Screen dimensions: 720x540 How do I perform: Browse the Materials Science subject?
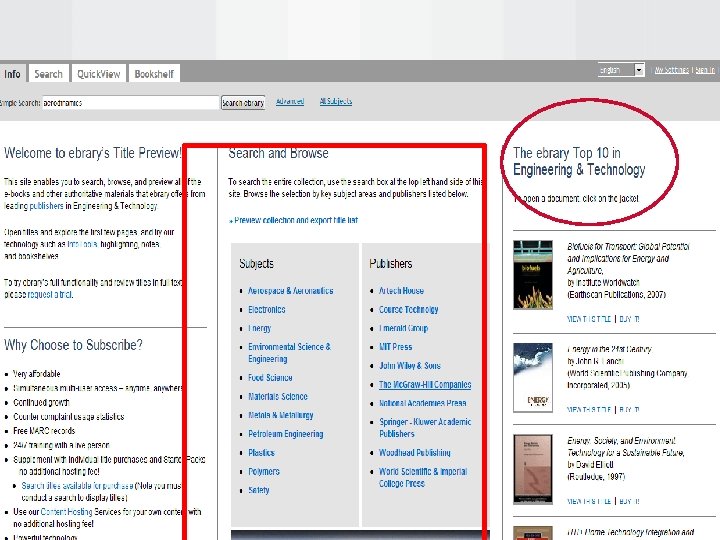coord(278,396)
